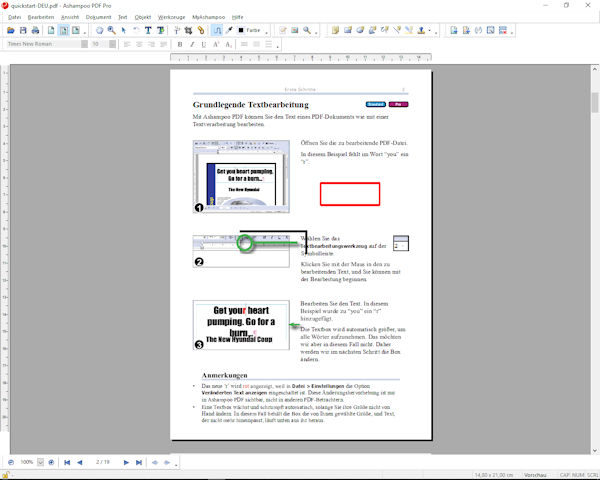
Task: Open the Hilfe menu
Action: click(x=237, y=17)
